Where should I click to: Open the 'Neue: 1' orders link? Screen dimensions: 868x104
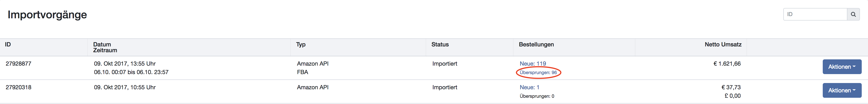(x=529, y=87)
